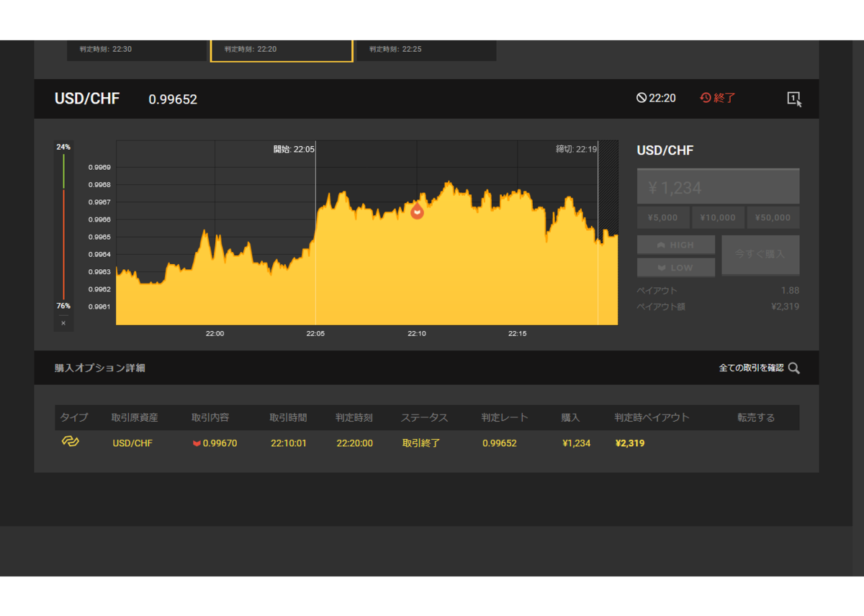Image resolution: width=864 pixels, height=616 pixels.
Task: Click the 購入オプション詳細 section title
Action: pos(100,368)
